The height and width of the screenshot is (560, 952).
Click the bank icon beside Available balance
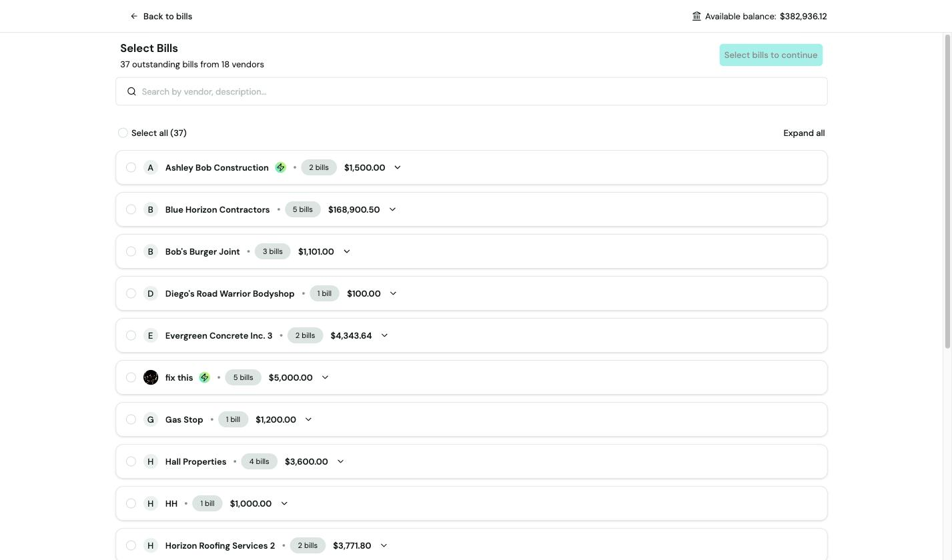coord(696,16)
